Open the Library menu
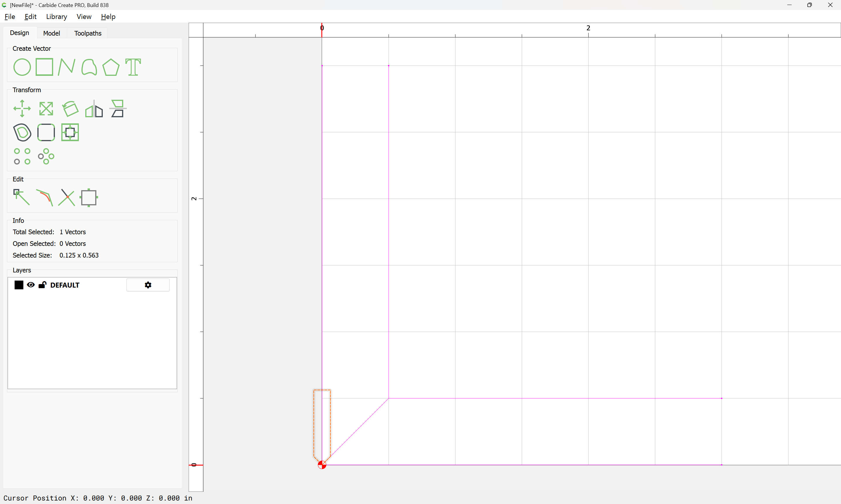Image resolution: width=841 pixels, height=504 pixels. pos(56,17)
